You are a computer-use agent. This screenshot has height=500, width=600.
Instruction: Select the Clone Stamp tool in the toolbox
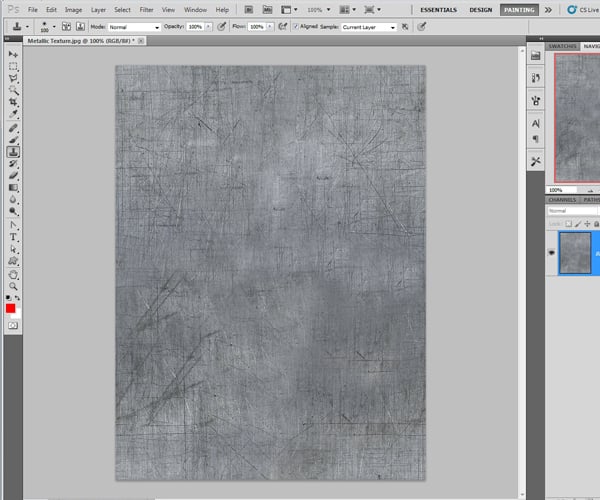[x=13, y=152]
